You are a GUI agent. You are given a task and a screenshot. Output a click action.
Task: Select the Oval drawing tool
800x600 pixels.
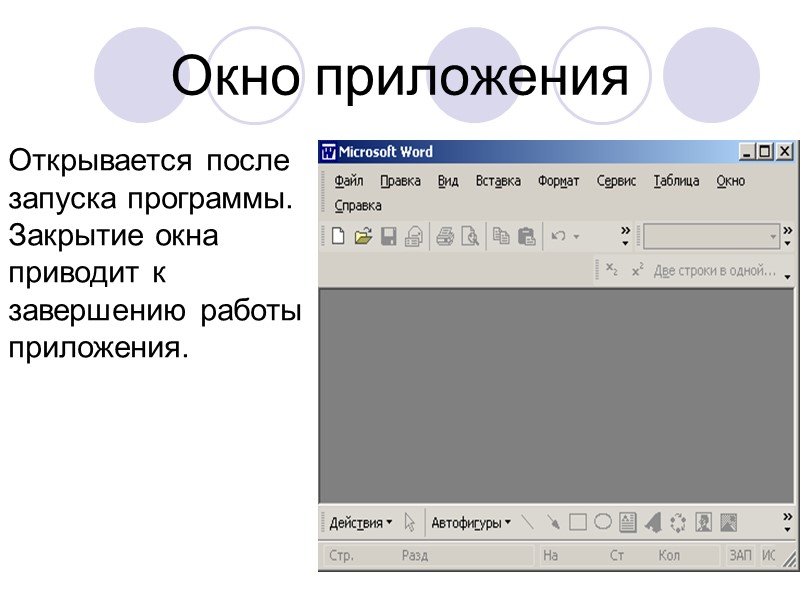pos(602,520)
